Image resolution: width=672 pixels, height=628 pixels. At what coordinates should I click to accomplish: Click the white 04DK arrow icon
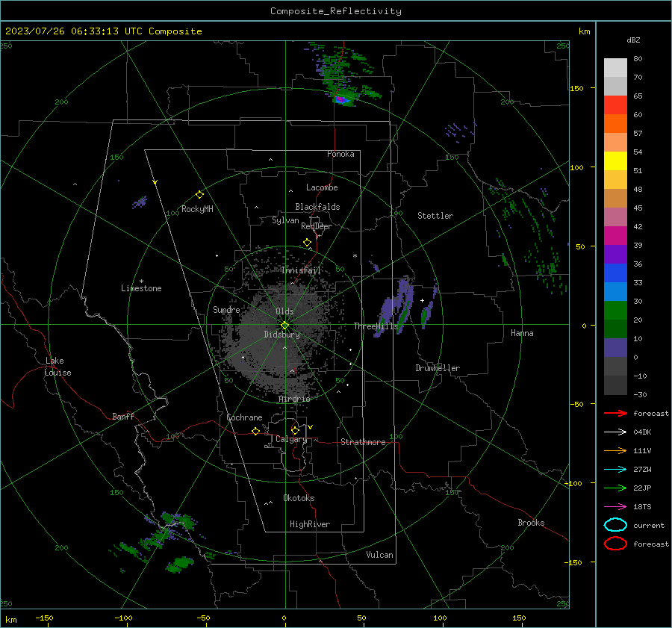pyautogui.click(x=615, y=432)
